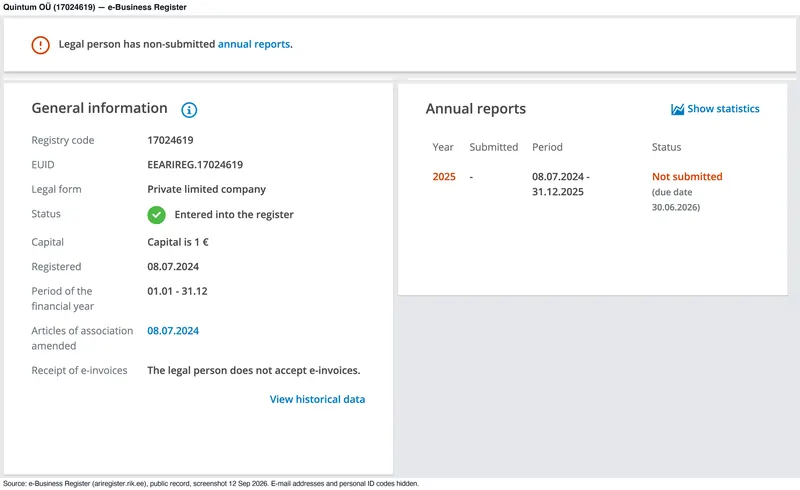
Task: Click the report period 08.07.2024 - 31.12.2025
Action: pos(560,184)
